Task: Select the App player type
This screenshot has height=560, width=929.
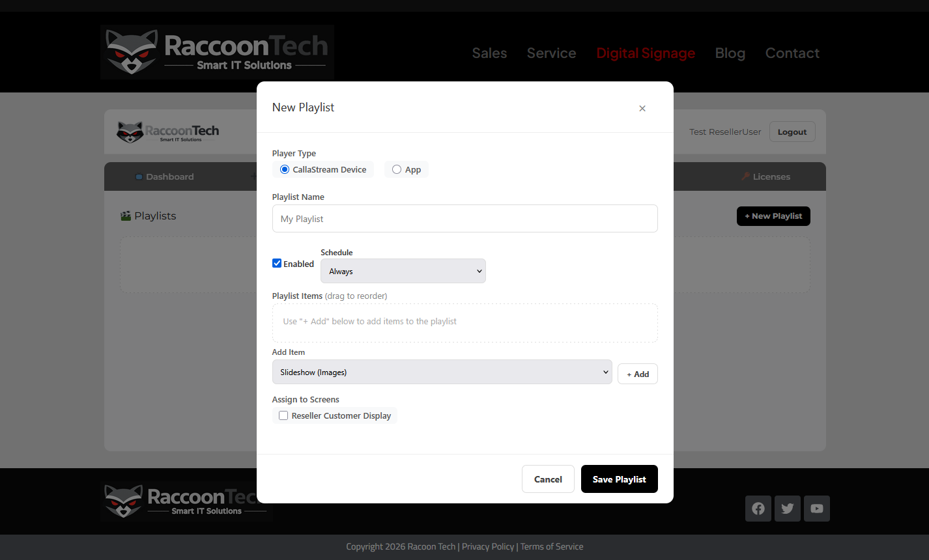Action: [397, 170]
